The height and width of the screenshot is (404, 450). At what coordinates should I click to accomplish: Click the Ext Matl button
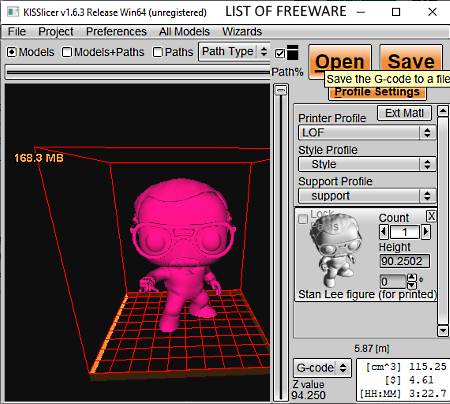[404, 113]
